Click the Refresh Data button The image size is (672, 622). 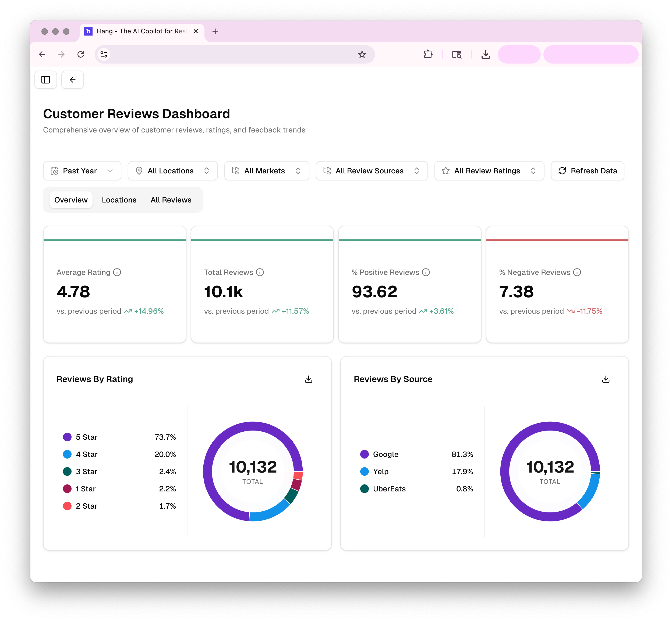[x=588, y=171]
